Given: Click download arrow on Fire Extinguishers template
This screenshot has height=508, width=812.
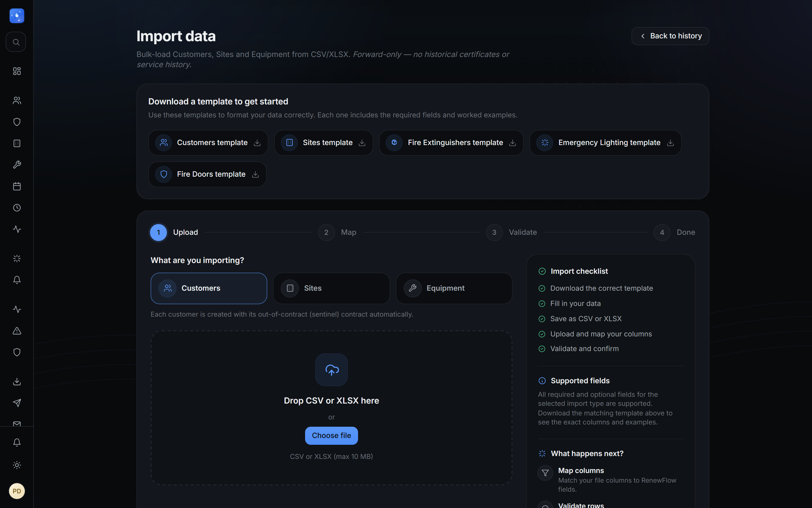Looking at the screenshot, I should pyautogui.click(x=512, y=143).
